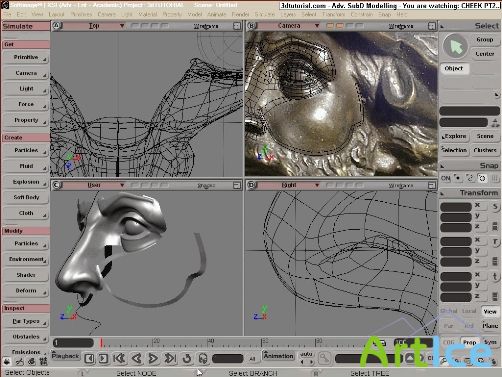The width and height of the screenshot is (502, 377).
Task: Enable circle snap target icon
Action: click(482, 178)
